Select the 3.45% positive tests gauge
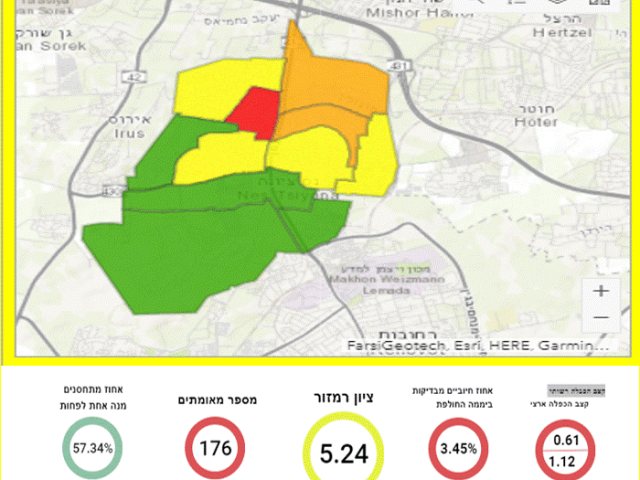 458,449
